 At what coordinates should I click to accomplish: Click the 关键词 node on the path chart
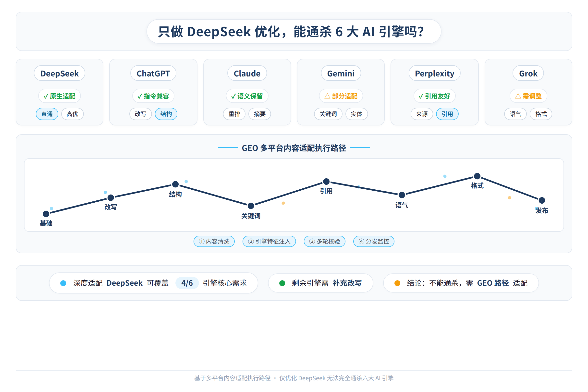pyautogui.click(x=251, y=206)
